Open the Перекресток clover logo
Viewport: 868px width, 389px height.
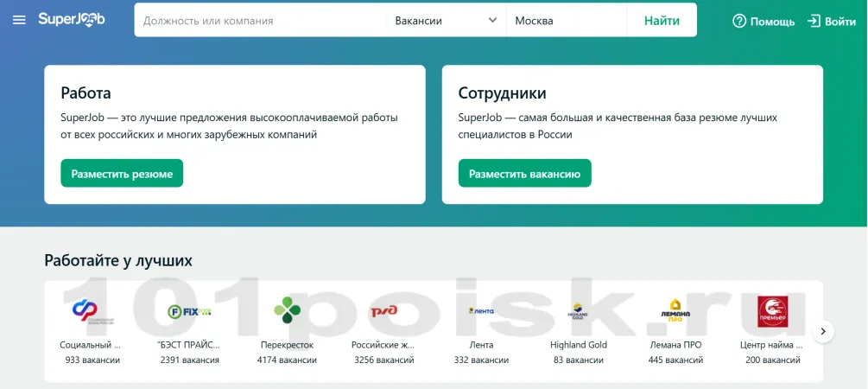(288, 310)
